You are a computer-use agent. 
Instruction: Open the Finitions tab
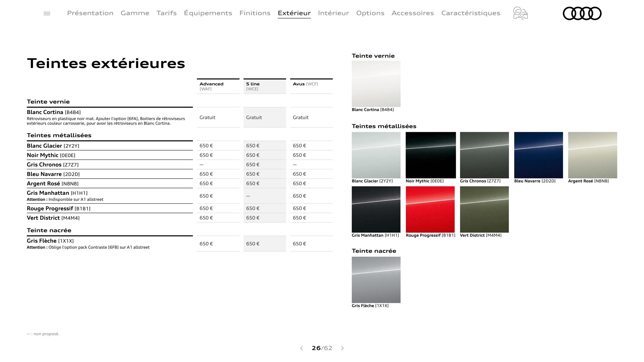point(255,13)
